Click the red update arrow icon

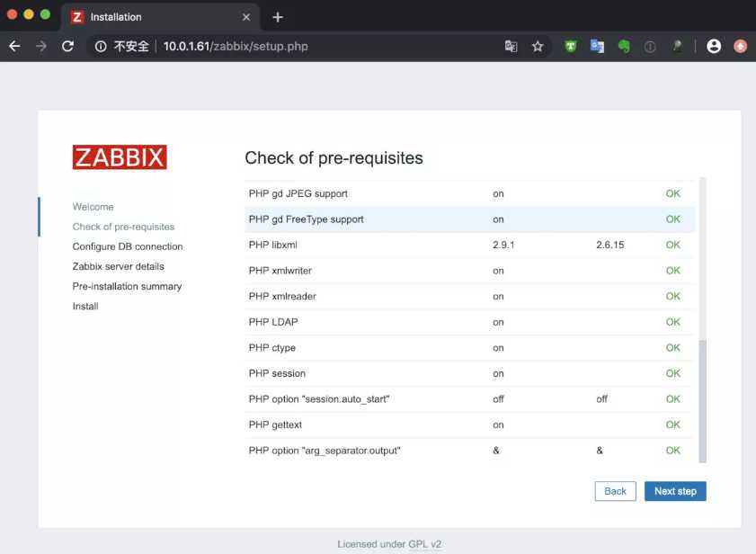tap(741, 47)
